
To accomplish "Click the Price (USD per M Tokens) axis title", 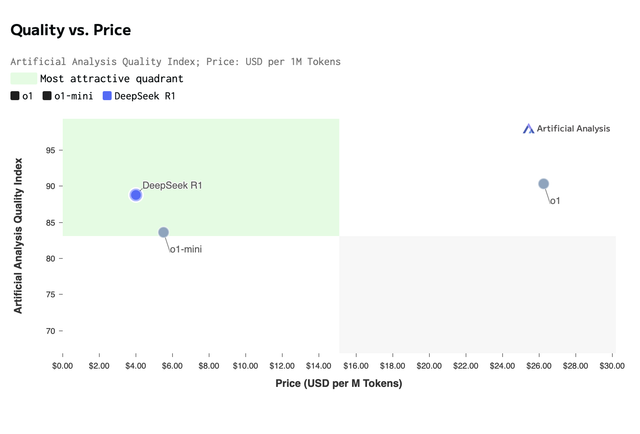I will 339,383.
